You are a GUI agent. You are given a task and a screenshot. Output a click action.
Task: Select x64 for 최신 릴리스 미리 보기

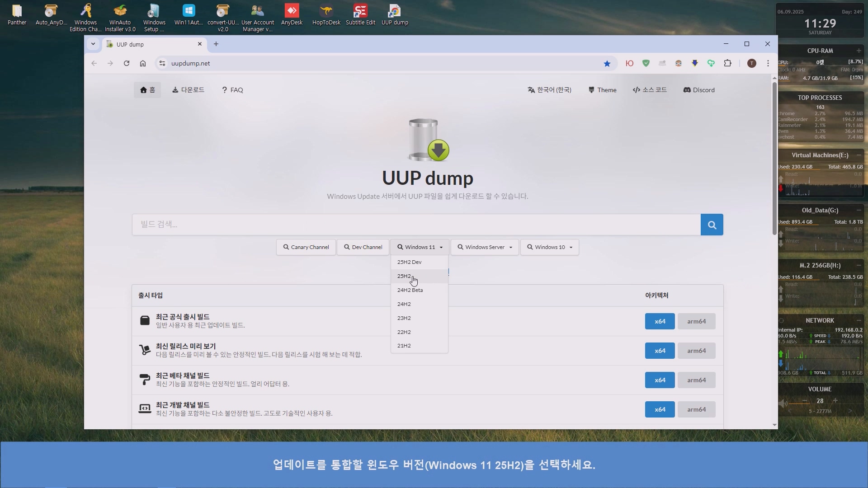click(x=660, y=351)
